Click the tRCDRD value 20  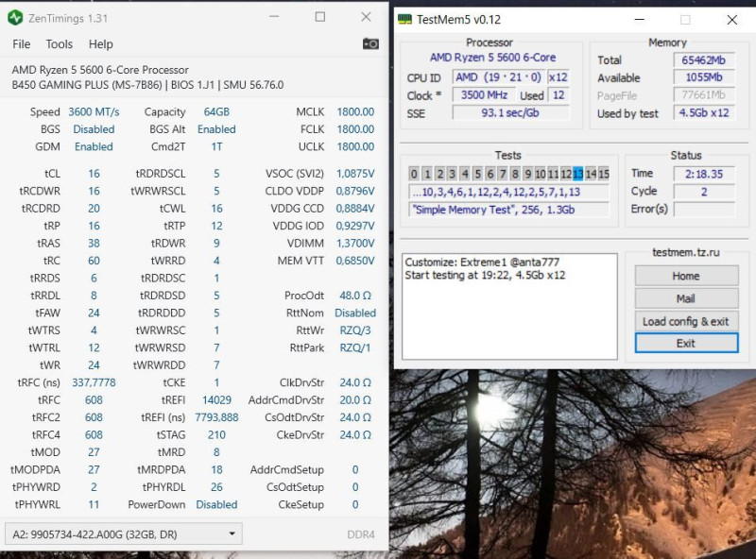[94, 208]
